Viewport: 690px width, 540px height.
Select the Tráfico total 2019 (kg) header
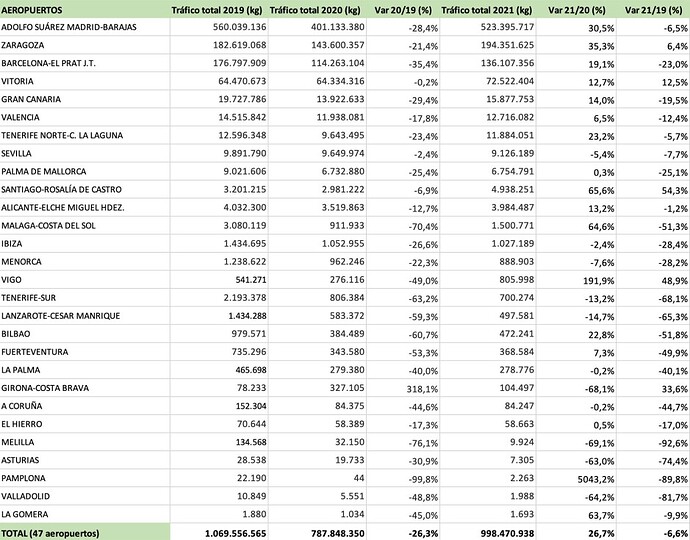pos(217,10)
